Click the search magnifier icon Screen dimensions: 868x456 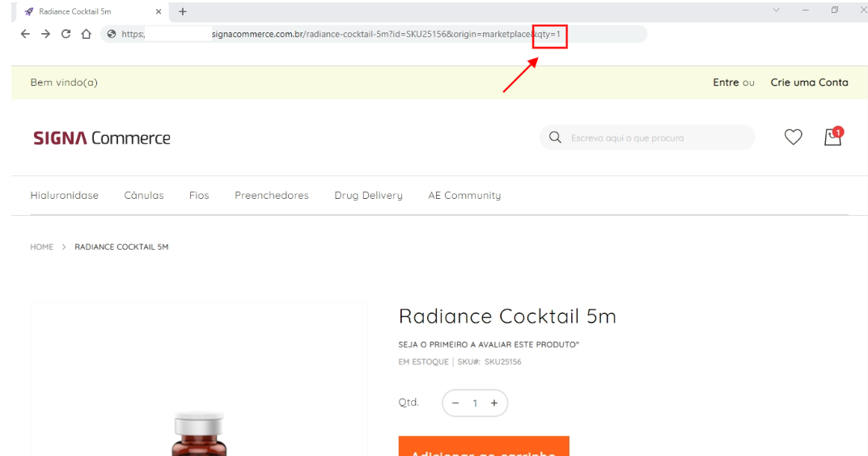pyautogui.click(x=555, y=137)
